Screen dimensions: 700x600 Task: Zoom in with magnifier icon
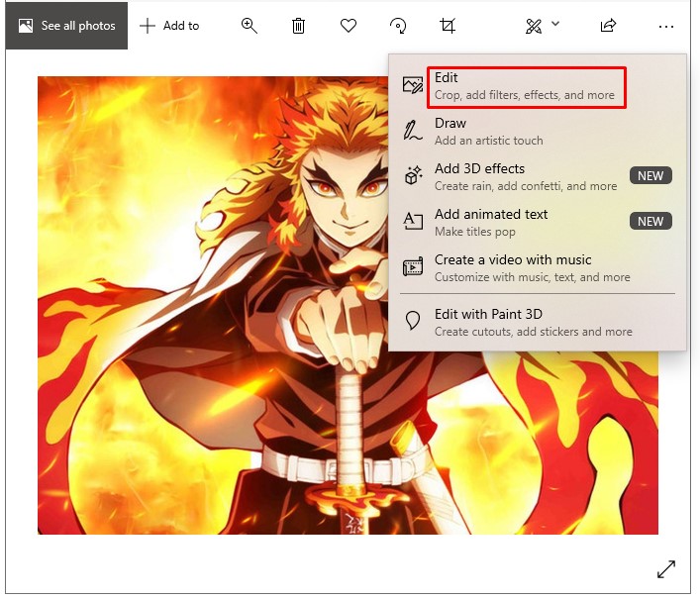pos(250,26)
